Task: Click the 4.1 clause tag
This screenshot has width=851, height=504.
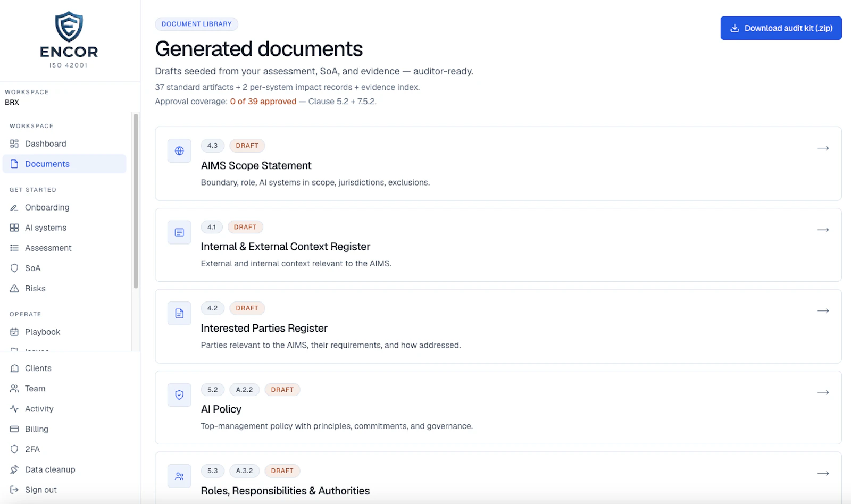Action: tap(211, 227)
